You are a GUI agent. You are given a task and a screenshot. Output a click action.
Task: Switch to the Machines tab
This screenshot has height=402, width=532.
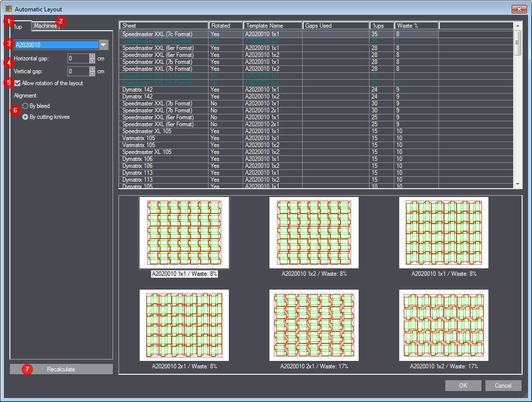[45, 26]
